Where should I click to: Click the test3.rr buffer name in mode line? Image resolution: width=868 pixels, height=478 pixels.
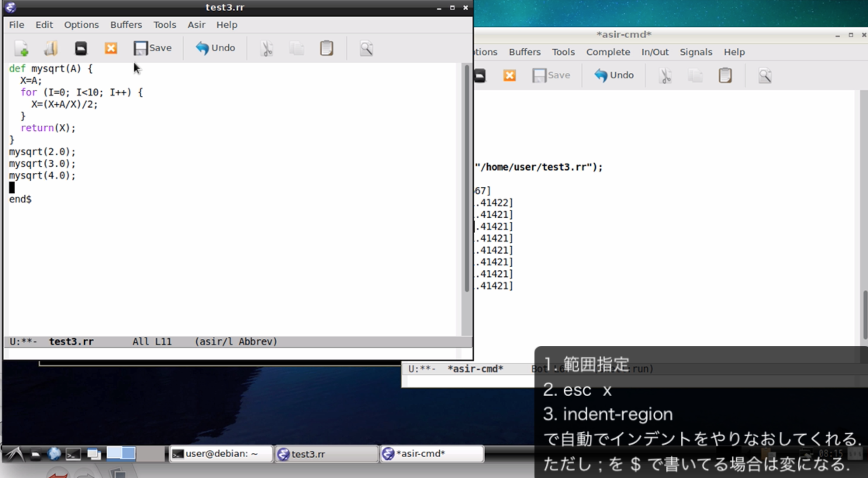click(x=71, y=341)
